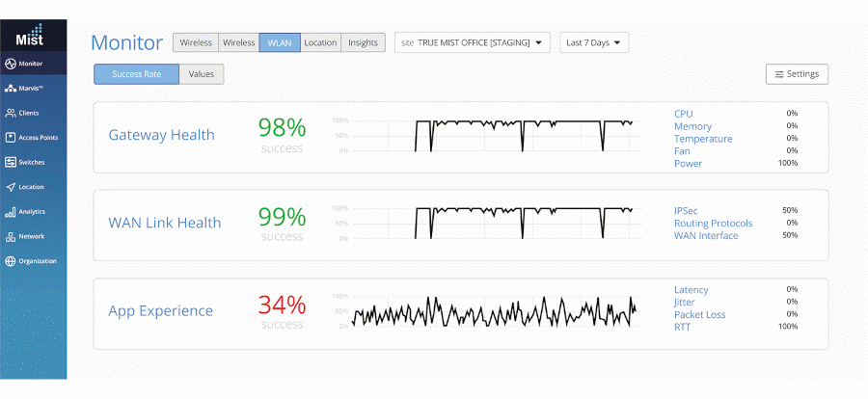Open the Monitor sidebar icon
Image resolution: width=868 pixels, height=399 pixels.
[10, 64]
